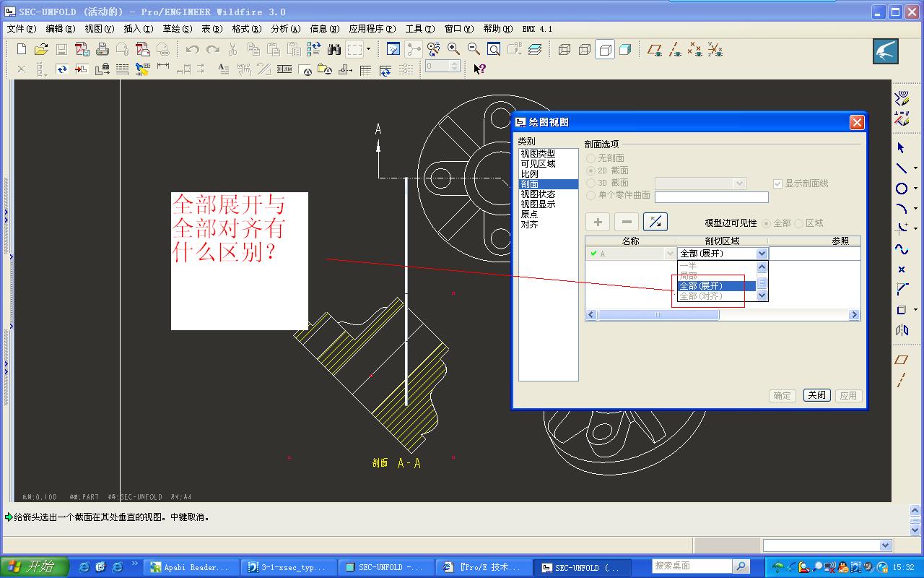This screenshot has width=924, height=578.
Task: Click the What's This help cursor icon
Action: pos(479,69)
